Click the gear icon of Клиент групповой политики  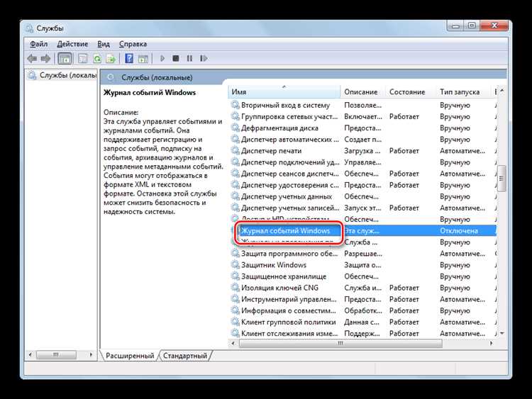click(235, 321)
